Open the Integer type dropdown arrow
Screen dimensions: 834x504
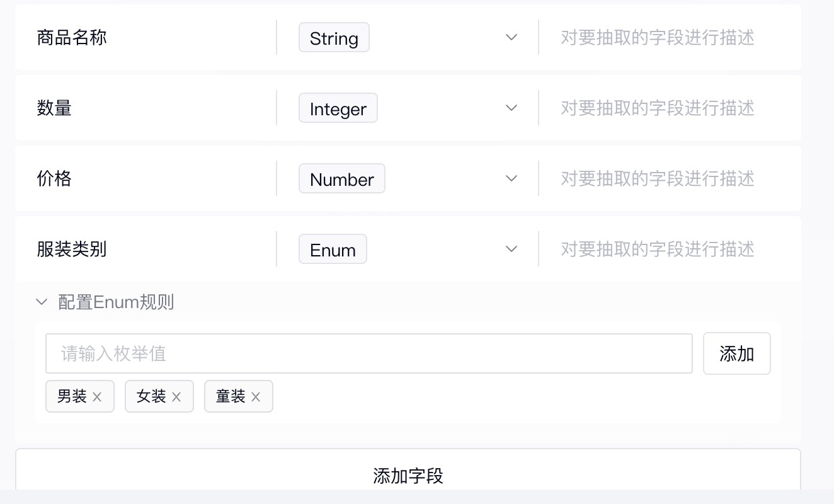click(x=511, y=108)
